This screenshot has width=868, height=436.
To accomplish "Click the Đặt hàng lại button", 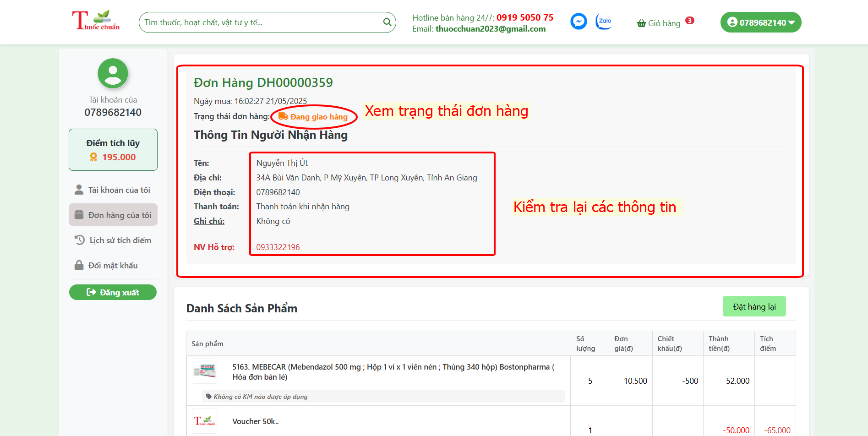I will click(x=754, y=306).
